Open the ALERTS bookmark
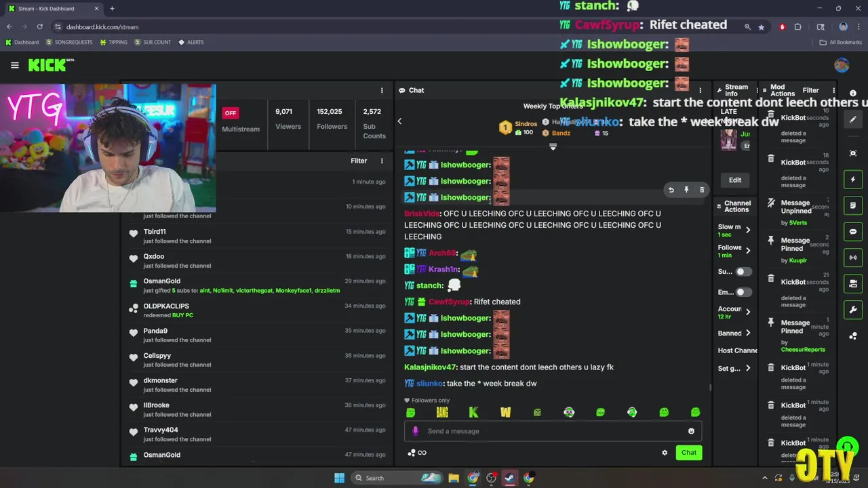868x488 pixels. point(191,42)
